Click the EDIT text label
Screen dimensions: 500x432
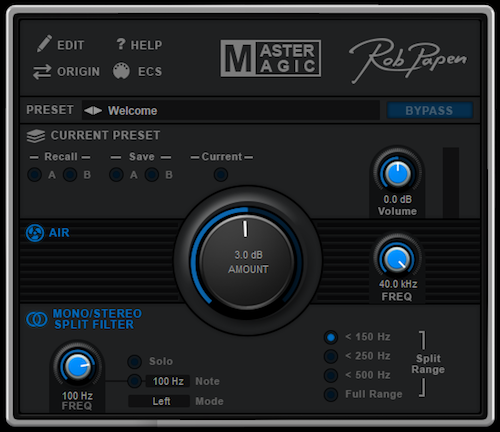click(71, 45)
